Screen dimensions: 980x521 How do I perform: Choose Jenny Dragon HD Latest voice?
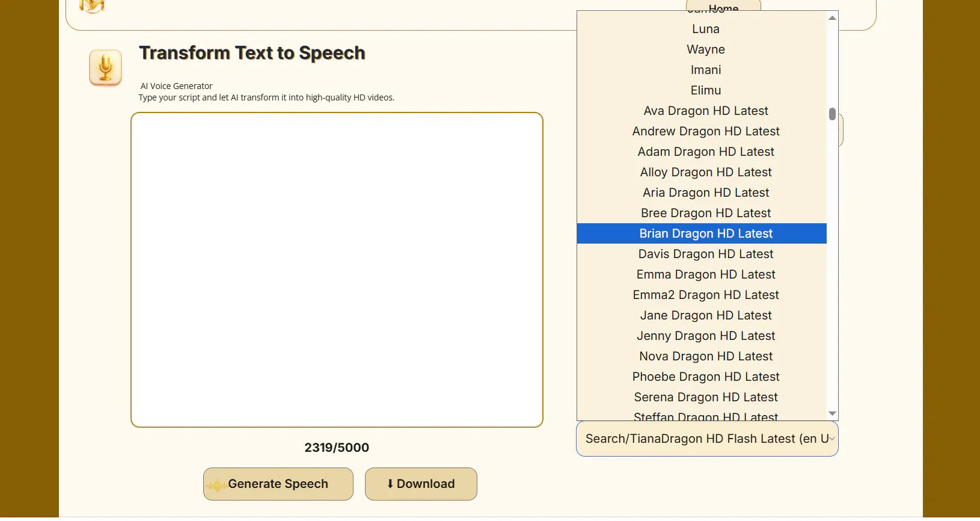click(x=702, y=336)
